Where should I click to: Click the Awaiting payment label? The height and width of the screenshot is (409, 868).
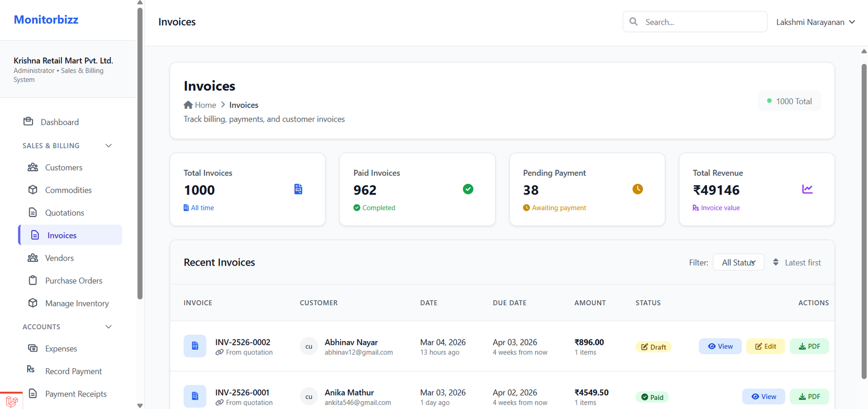point(559,207)
